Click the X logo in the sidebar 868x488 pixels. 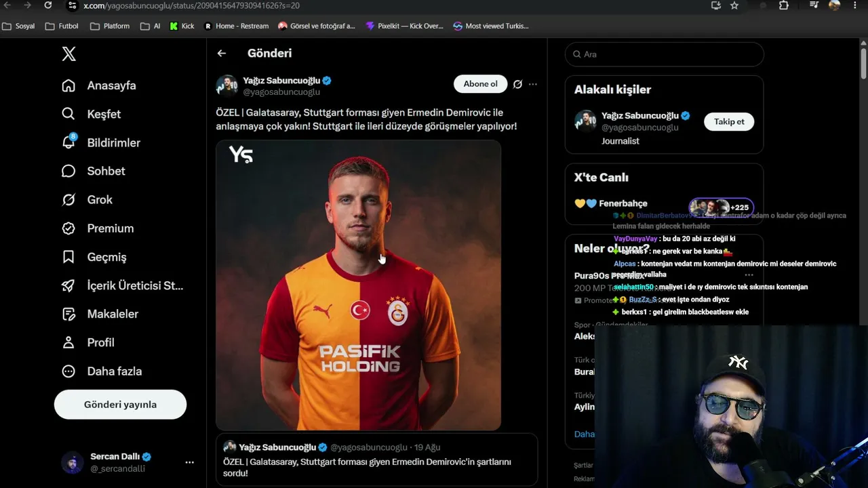[68, 54]
